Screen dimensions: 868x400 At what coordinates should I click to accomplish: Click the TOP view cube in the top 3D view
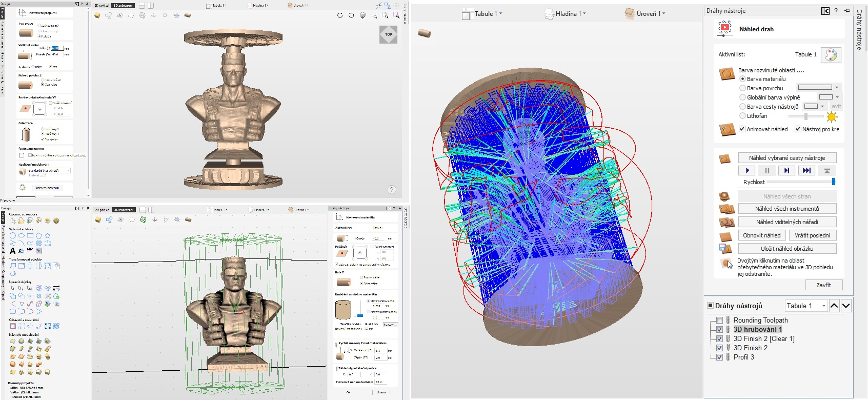[x=389, y=34]
